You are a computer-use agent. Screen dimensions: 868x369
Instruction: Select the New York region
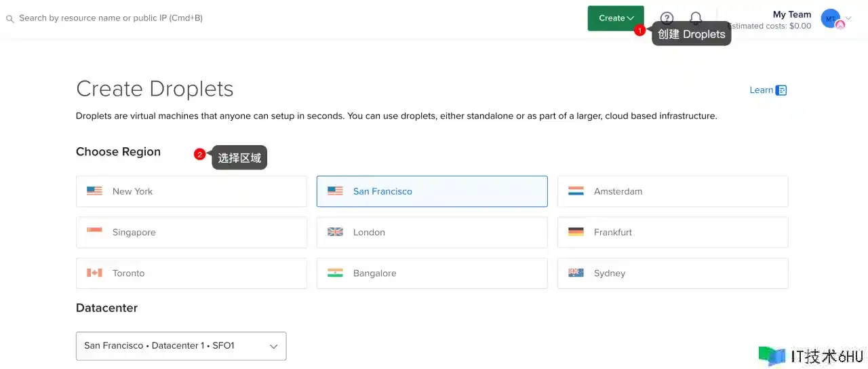[191, 191]
